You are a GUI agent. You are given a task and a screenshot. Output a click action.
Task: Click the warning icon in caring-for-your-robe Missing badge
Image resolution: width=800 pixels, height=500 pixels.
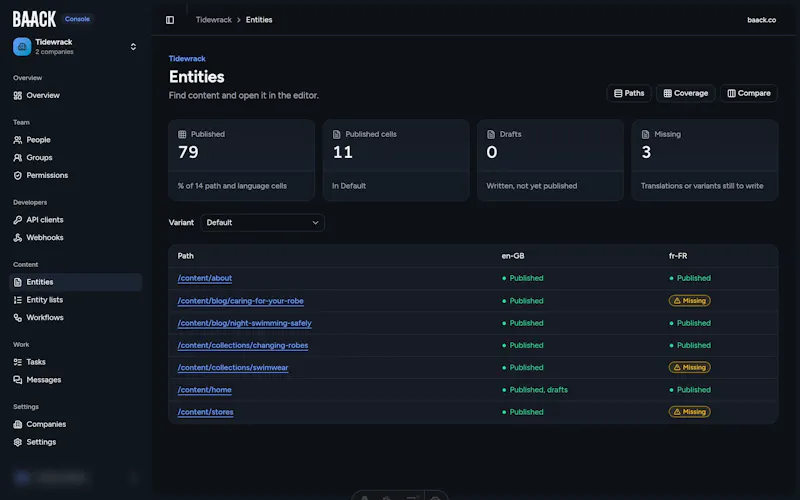(677, 301)
